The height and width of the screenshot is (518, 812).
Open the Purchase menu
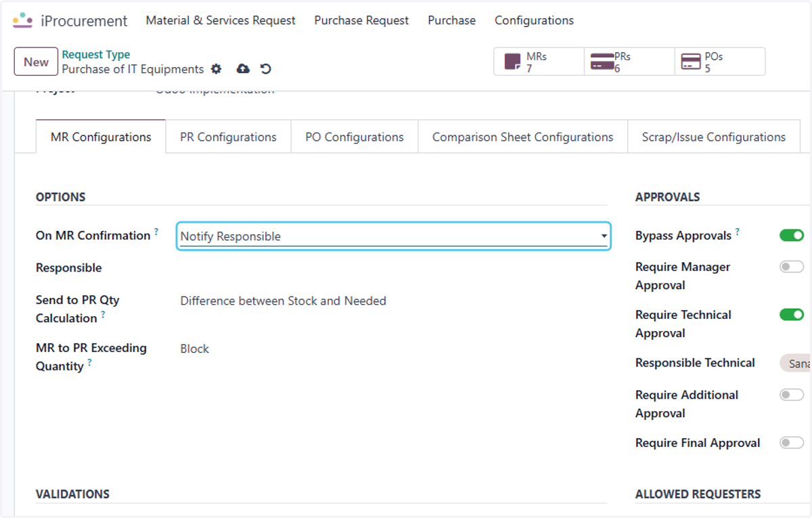click(x=451, y=20)
